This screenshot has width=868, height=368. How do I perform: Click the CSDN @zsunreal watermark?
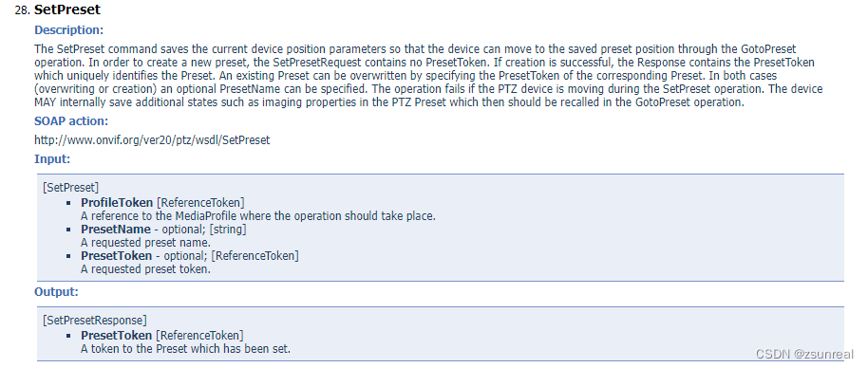tap(806, 354)
